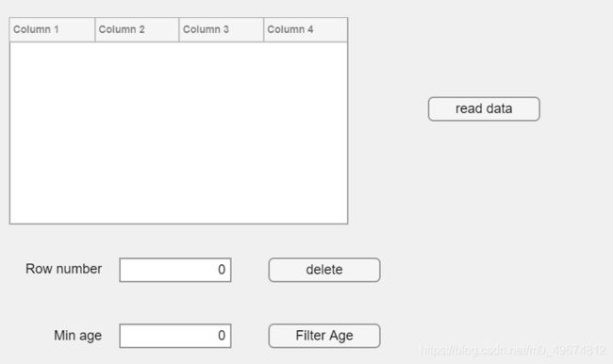
Task: Click divider between Column 2 and Column 3 headers
Action: point(179,30)
